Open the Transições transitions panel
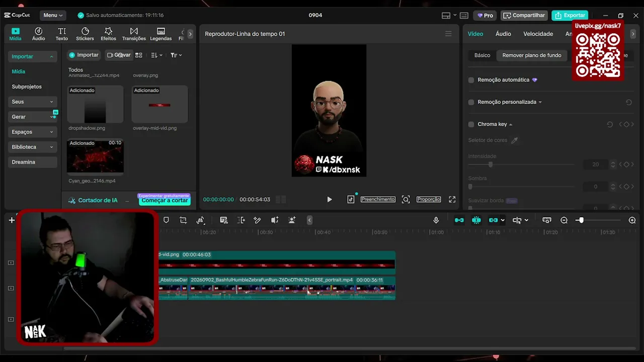 tap(134, 34)
